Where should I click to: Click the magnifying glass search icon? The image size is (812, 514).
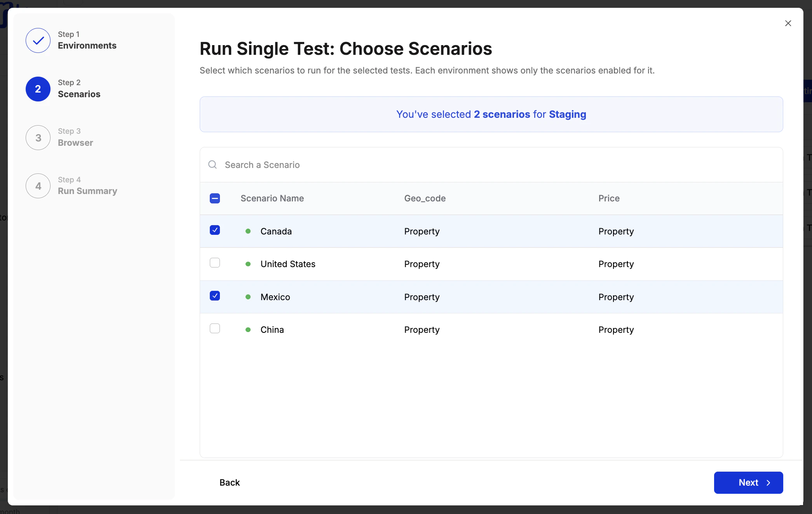(x=212, y=164)
